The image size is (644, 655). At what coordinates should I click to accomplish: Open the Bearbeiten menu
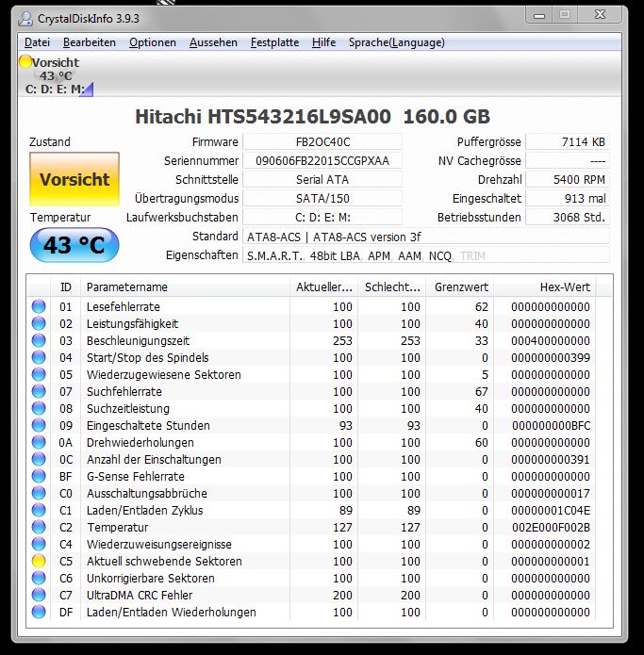tap(90, 42)
